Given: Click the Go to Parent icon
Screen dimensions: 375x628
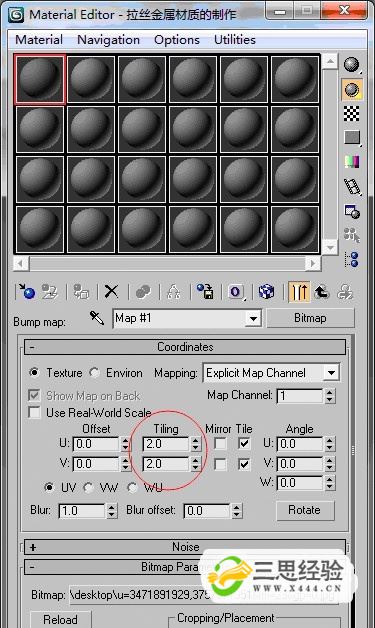Looking at the screenshot, I should pyautogui.click(x=322, y=292).
